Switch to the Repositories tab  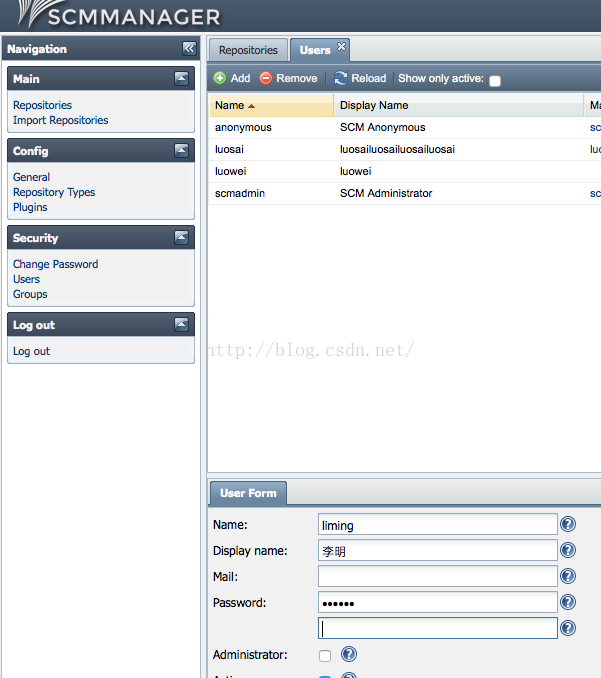[x=248, y=50]
